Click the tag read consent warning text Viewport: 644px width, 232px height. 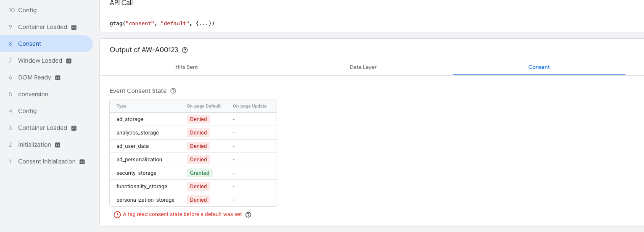[x=182, y=214]
